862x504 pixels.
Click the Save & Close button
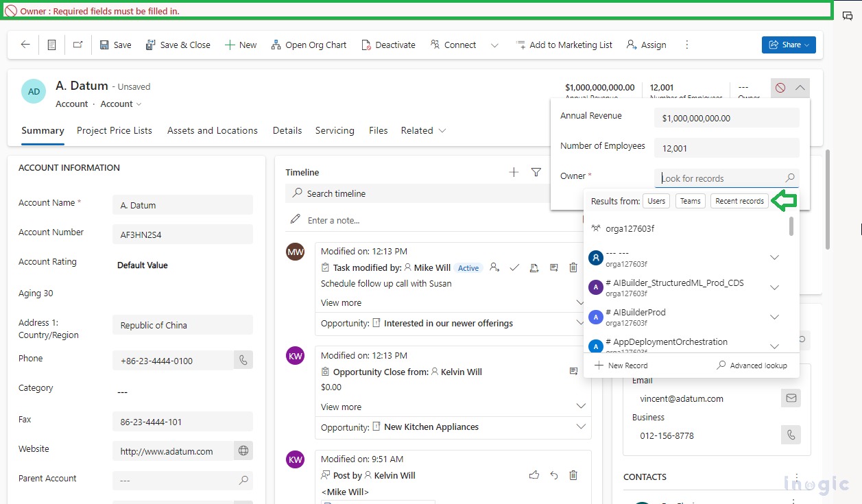coord(178,45)
